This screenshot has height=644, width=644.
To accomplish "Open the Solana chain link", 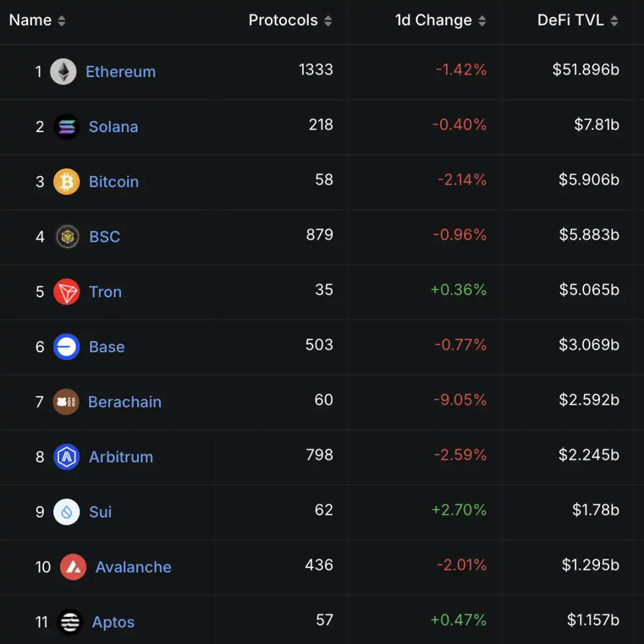I will click(113, 127).
